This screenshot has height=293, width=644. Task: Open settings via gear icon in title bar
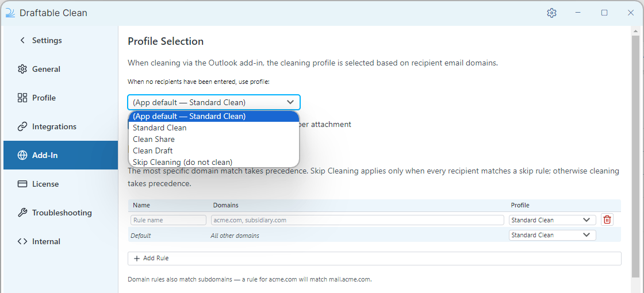click(x=551, y=13)
